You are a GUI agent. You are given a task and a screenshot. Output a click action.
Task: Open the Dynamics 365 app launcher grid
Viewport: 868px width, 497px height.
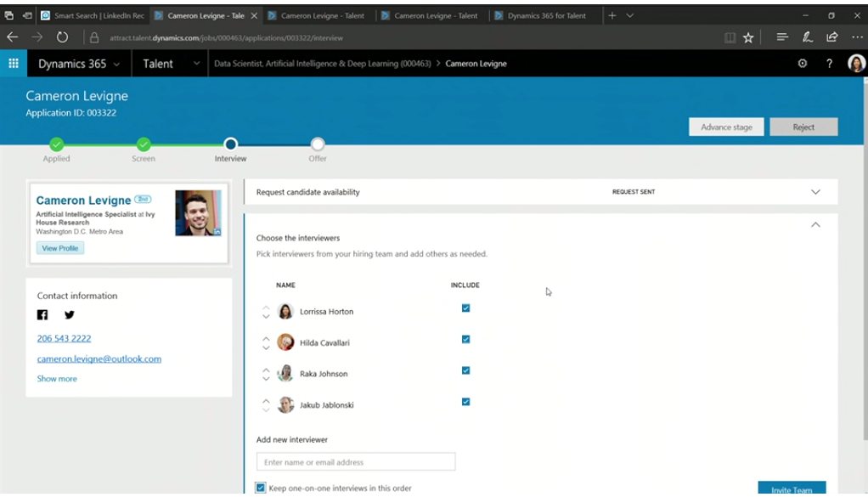click(x=14, y=64)
